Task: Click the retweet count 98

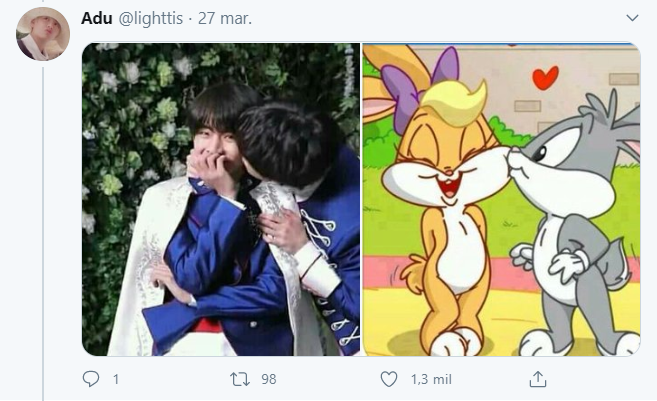Action: pyautogui.click(x=269, y=379)
